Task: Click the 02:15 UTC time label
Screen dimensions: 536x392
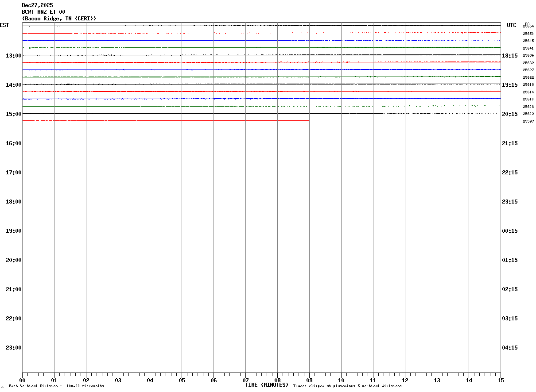Action: [510, 289]
